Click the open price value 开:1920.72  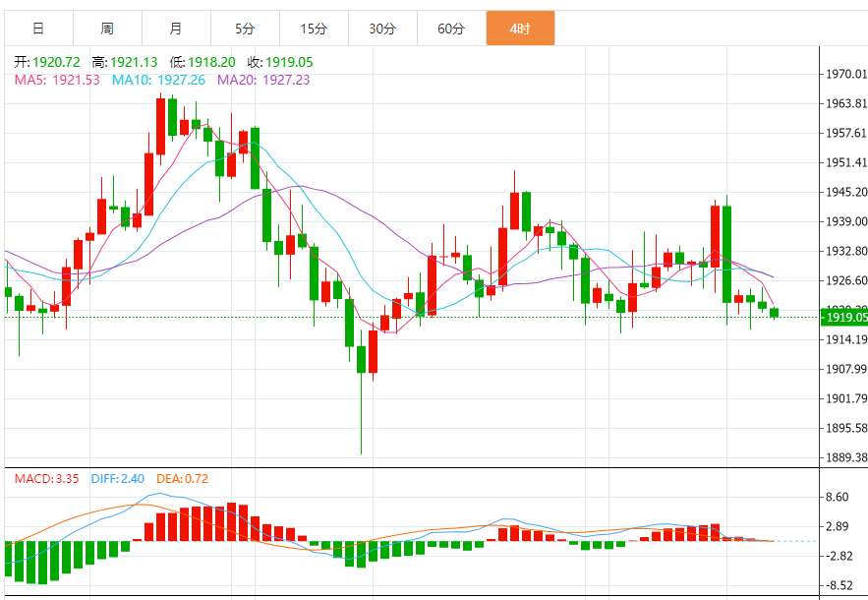click(x=47, y=62)
